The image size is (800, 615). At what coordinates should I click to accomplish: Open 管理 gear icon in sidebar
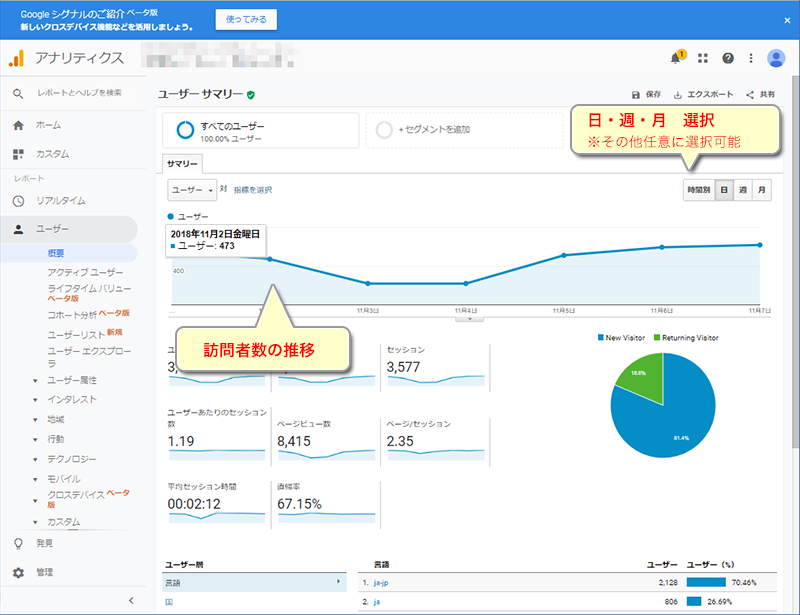[x=18, y=573]
